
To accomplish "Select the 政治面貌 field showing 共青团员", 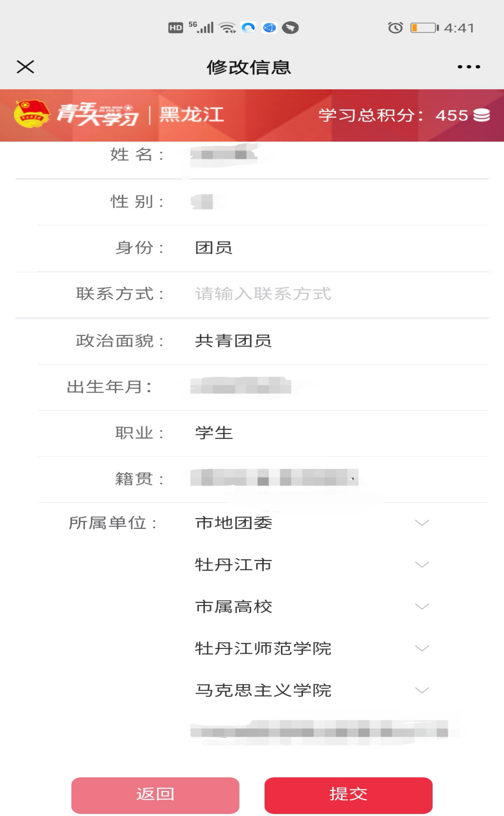I will coord(339,341).
